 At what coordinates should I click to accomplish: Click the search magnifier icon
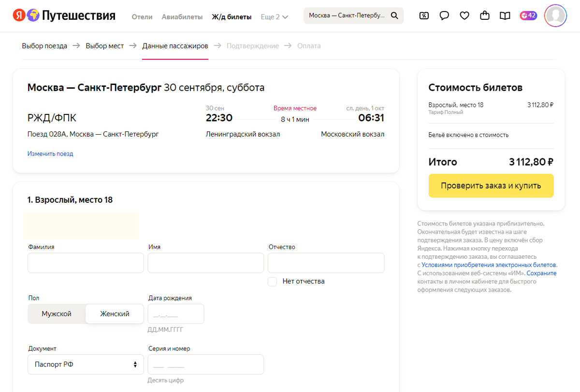394,16
